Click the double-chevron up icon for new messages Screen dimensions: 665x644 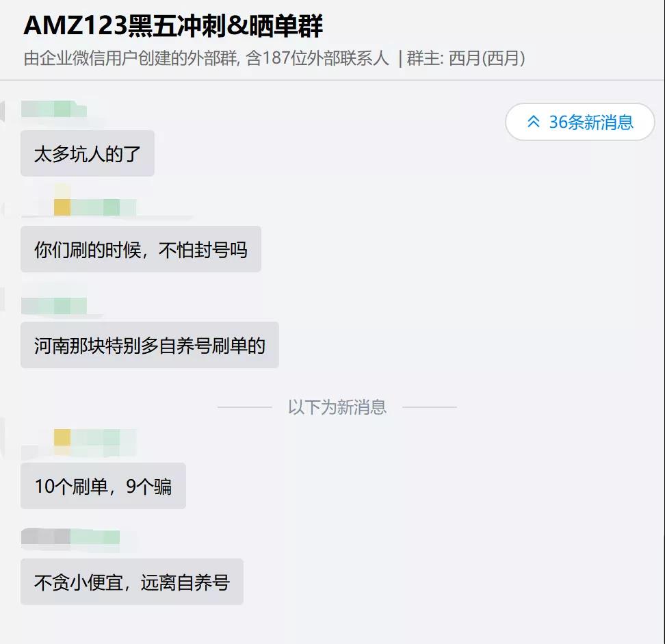tap(534, 122)
